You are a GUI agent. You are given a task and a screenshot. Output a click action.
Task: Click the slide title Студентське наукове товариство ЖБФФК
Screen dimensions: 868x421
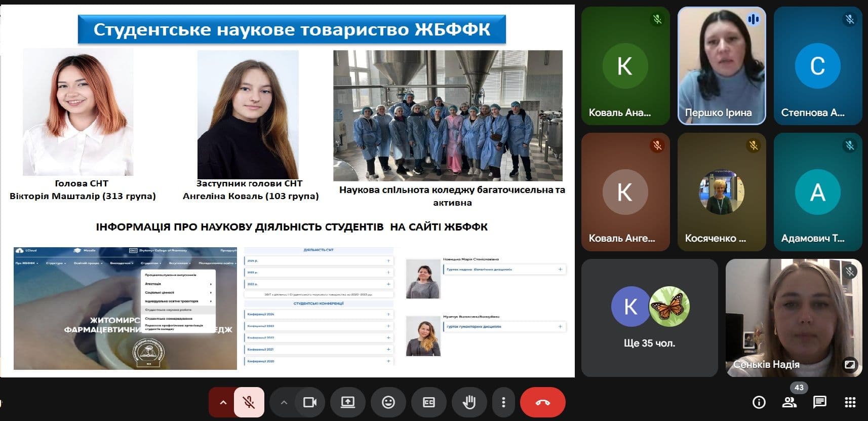click(x=292, y=29)
